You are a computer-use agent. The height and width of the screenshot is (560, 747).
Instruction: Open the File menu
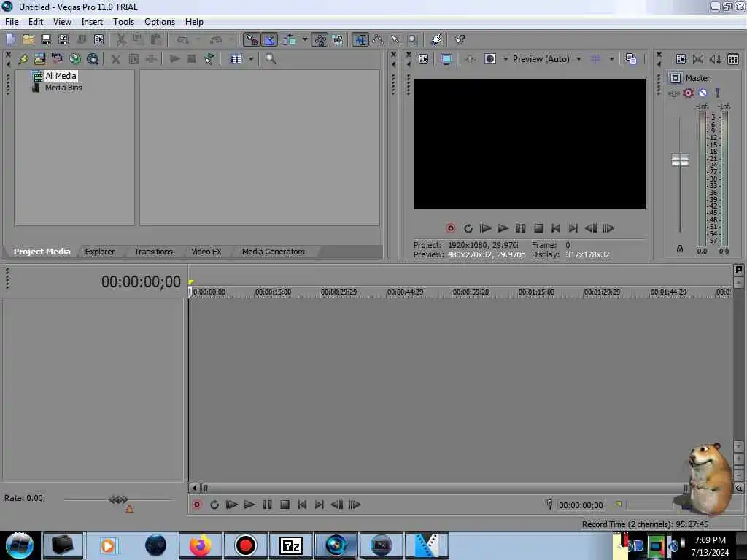tap(12, 22)
